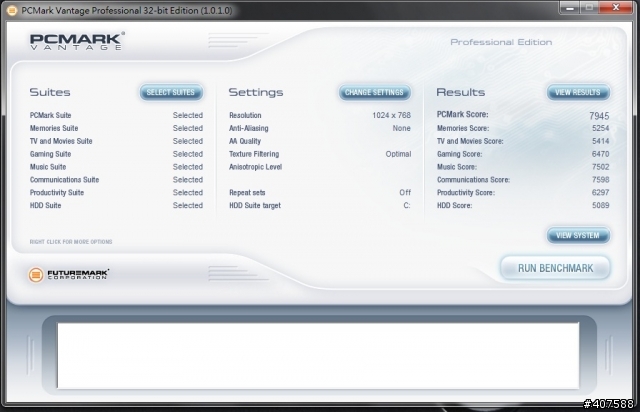Click the HDD Suite label

[x=46, y=205]
